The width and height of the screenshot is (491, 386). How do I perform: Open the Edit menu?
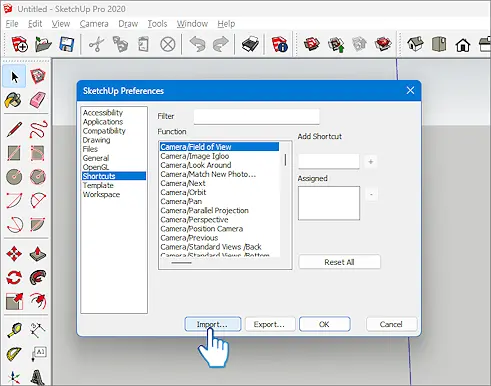pyautogui.click(x=35, y=24)
